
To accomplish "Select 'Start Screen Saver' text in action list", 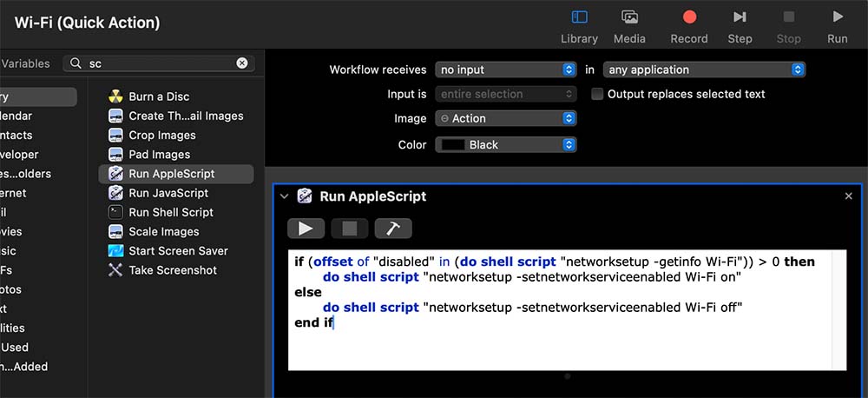I will (x=178, y=251).
